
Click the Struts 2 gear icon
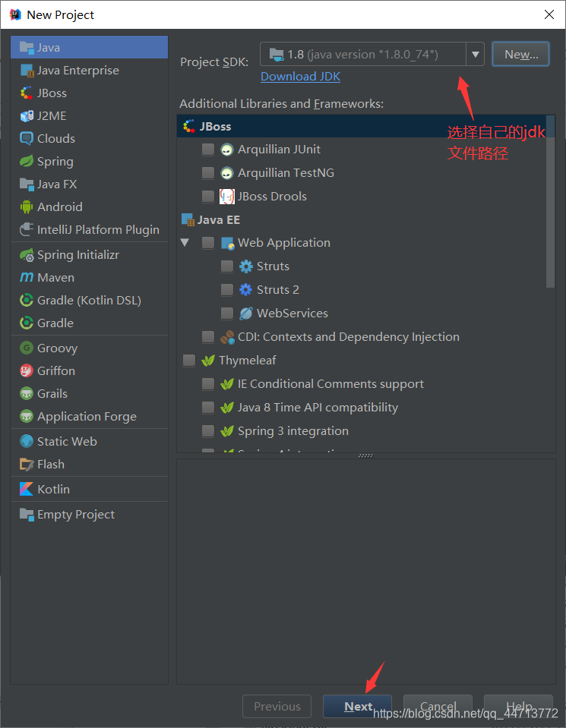point(246,290)
